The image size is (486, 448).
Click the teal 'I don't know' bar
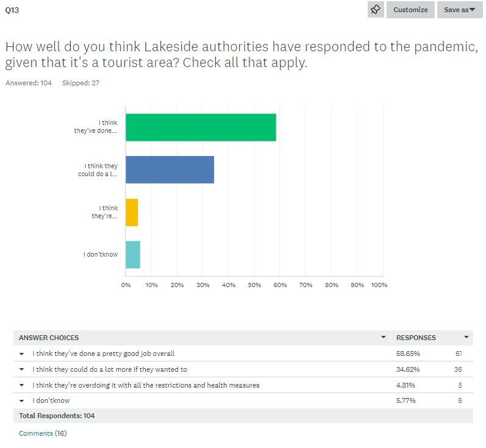(133, 255)
